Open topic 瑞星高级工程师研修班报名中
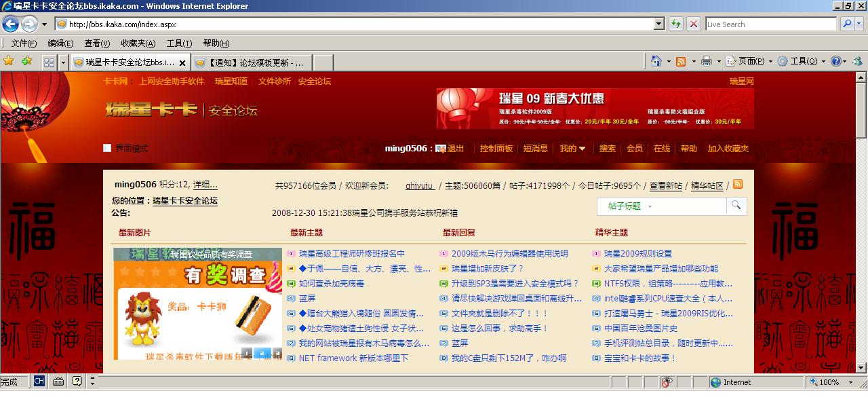Viewport: 868px width, 410px height. point(352,253)
